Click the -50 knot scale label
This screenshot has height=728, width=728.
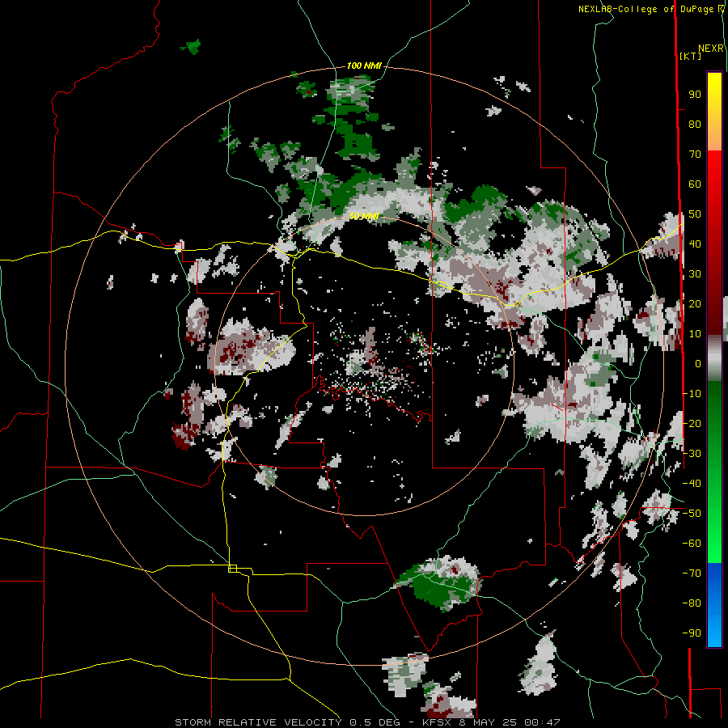pos(692,514)
